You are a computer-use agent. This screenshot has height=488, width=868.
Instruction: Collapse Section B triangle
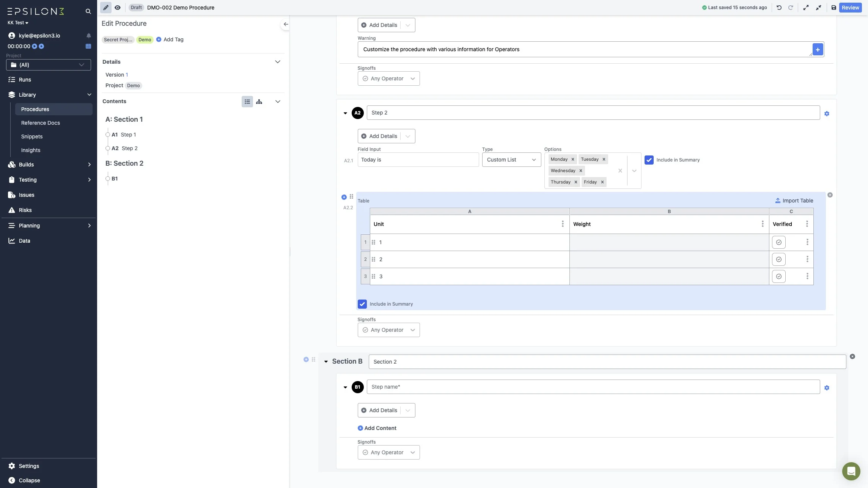pyautogui.click(x=326, y=362)
